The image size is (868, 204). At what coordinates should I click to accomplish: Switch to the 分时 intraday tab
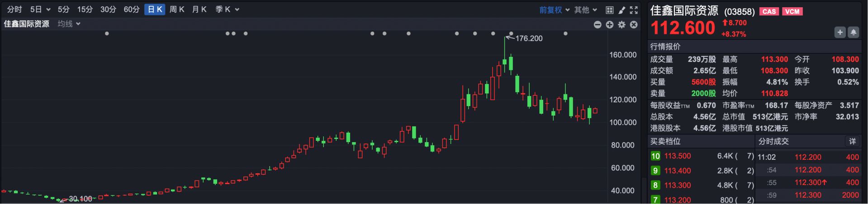click(14, 9)
